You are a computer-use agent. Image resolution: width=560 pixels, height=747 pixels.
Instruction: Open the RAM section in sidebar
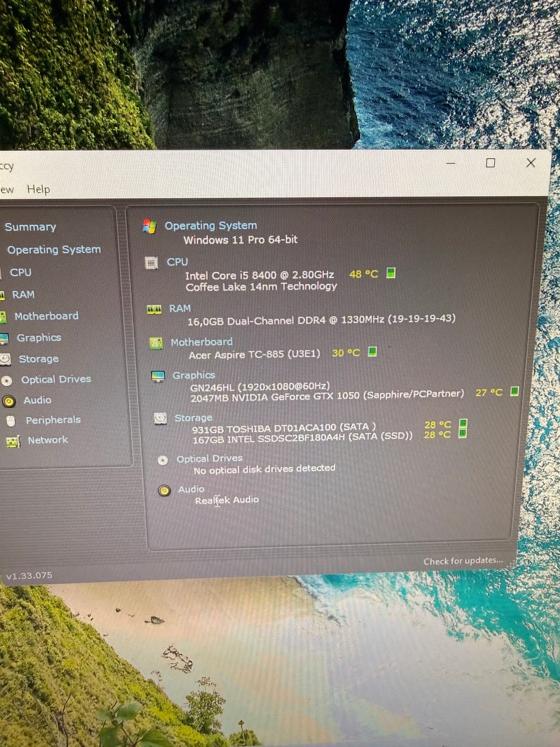[23, 295]
